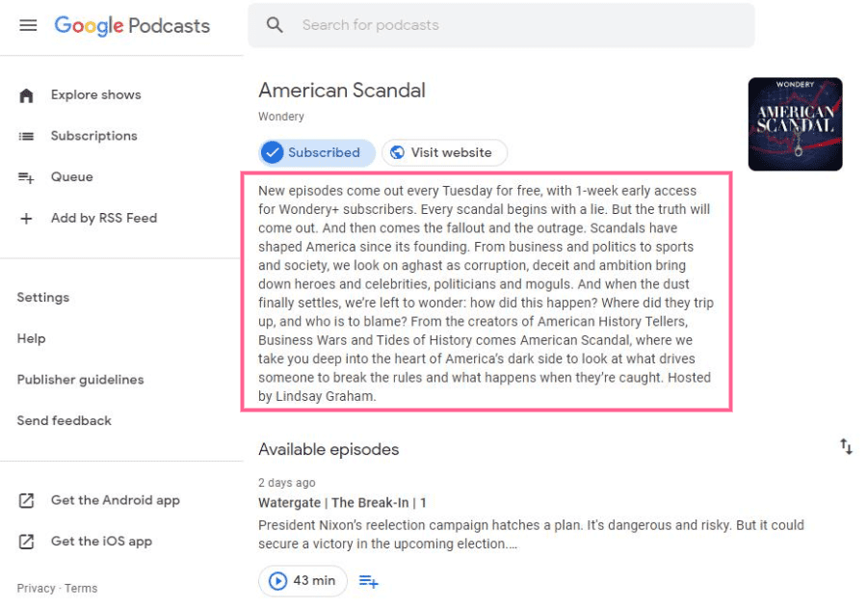Image resolution: width=868 pixels, height=611 pixels.
Task: Focus the Search for podcasts field
Action: [501, 25]
